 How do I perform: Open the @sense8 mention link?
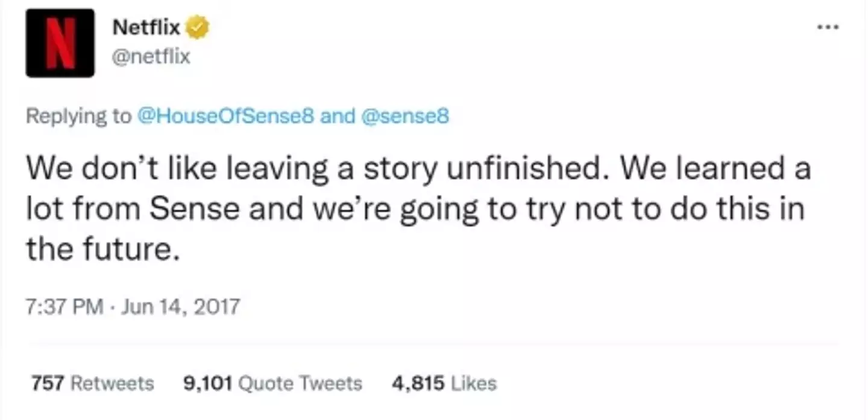[x=404, y=116]
